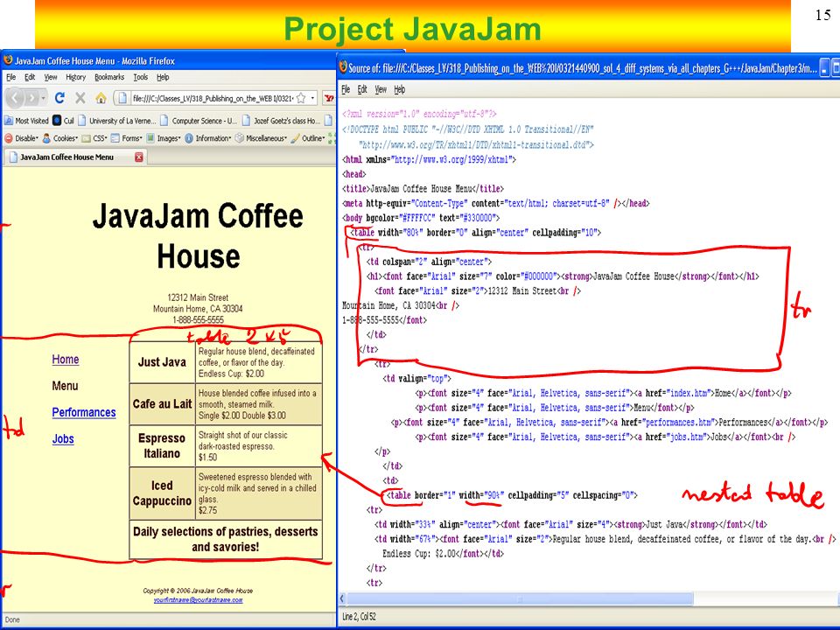Viewport: 840px width, 630px height.
Task: Open the Jozef Goetz's class Ho... bookmark
Action: (x=281, y=121)
